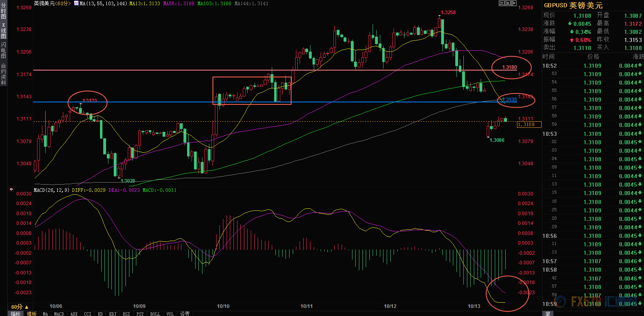Click the 价格 column header
Viewport: 644px width, 316px height.
coord(593,57)
